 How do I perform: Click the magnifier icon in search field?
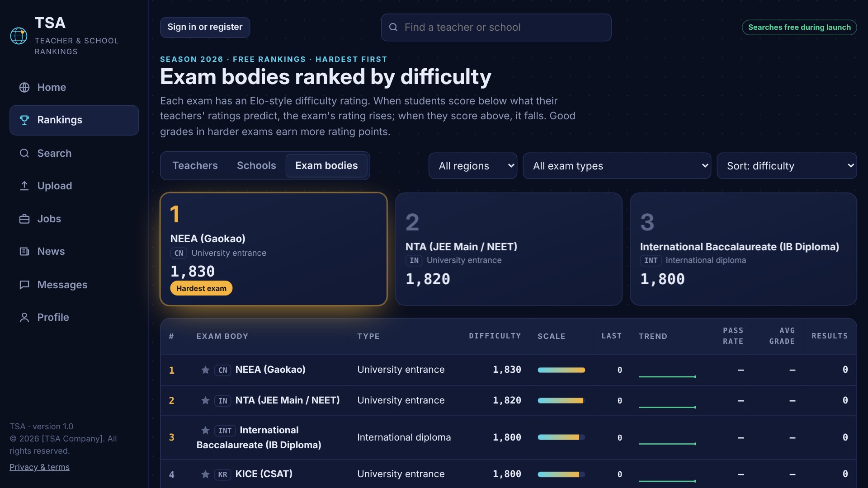393,27
